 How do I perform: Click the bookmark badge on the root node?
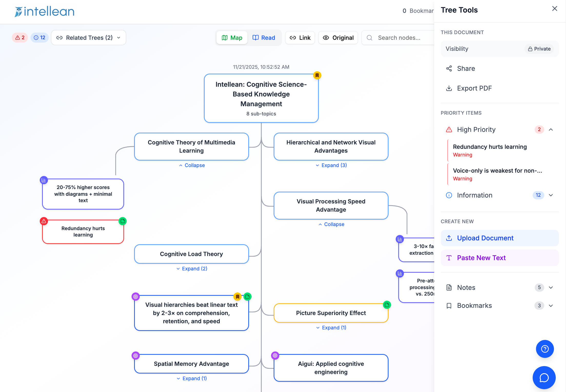coord(317,75)
